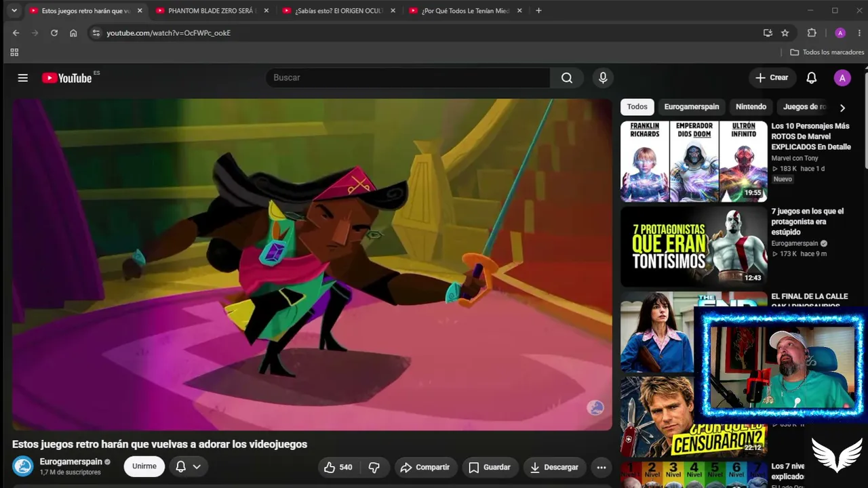Open the browser home page icon
The width and height of the screenshot is (868, 488).
pyautogui.click(x=73, y=33)
